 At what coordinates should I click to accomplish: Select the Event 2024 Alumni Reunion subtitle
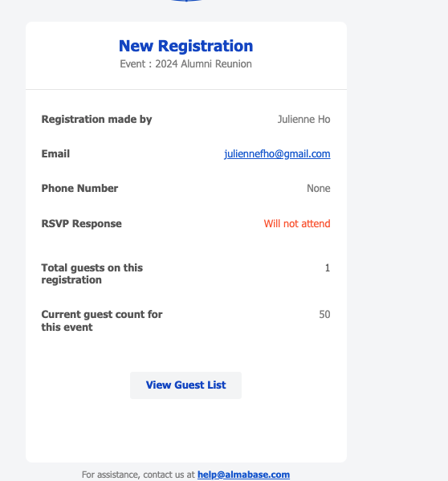pyautogui.click(x=185, y=63)
